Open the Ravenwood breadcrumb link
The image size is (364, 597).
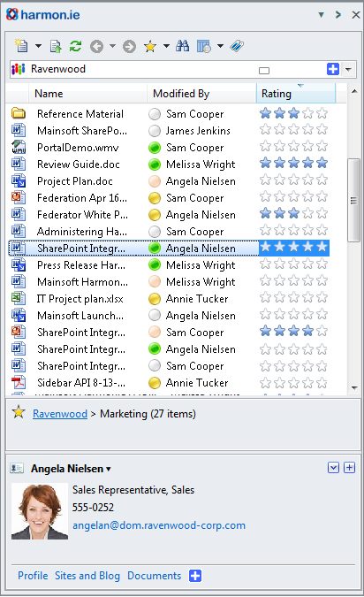[x=60, y=414]
